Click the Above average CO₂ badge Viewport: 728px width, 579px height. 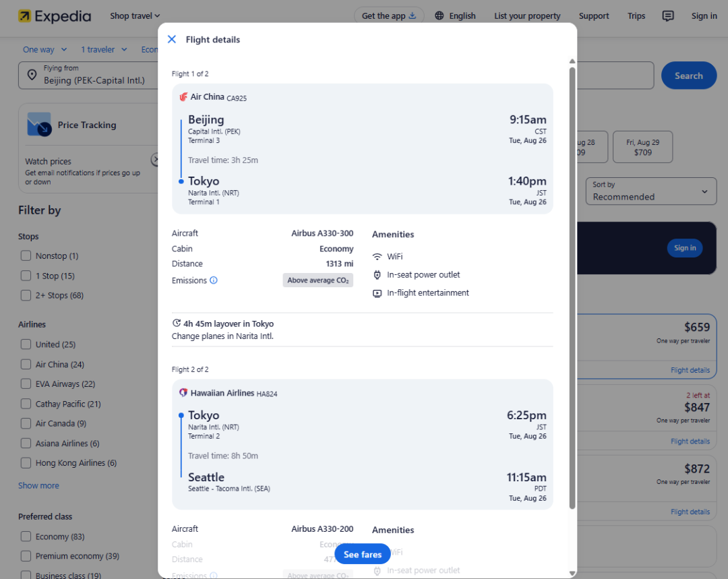318,280
